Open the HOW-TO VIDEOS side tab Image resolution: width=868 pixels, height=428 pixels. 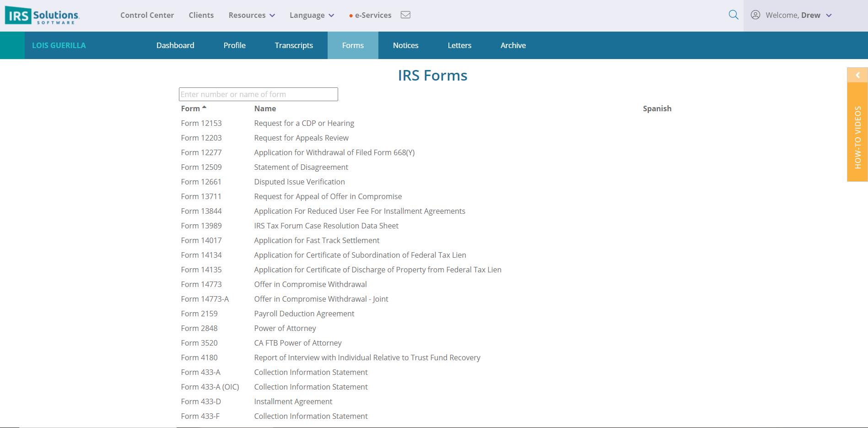point(857,137)
